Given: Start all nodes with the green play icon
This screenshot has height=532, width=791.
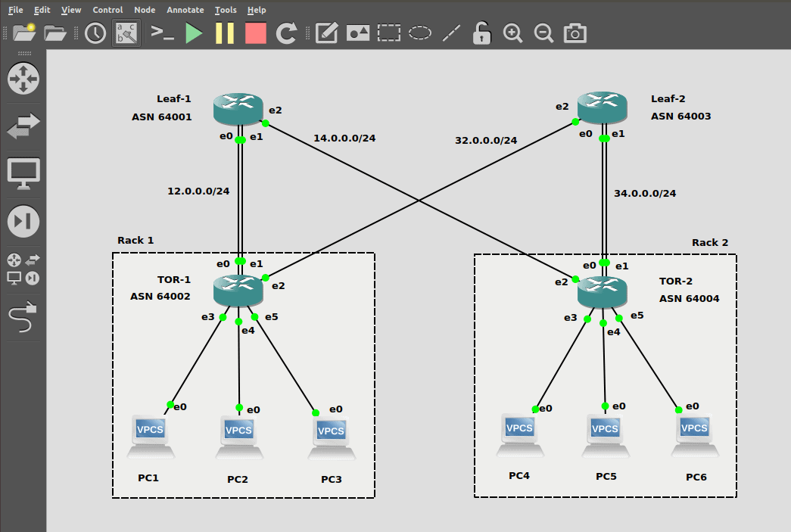Looking at the screenshot, I should click(193, 33).
